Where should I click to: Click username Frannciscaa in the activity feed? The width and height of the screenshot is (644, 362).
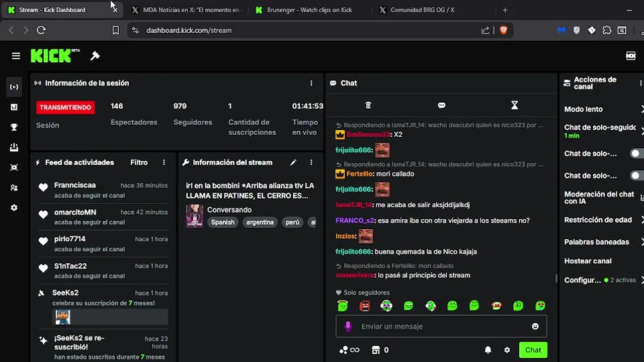[x=75, y=185]
